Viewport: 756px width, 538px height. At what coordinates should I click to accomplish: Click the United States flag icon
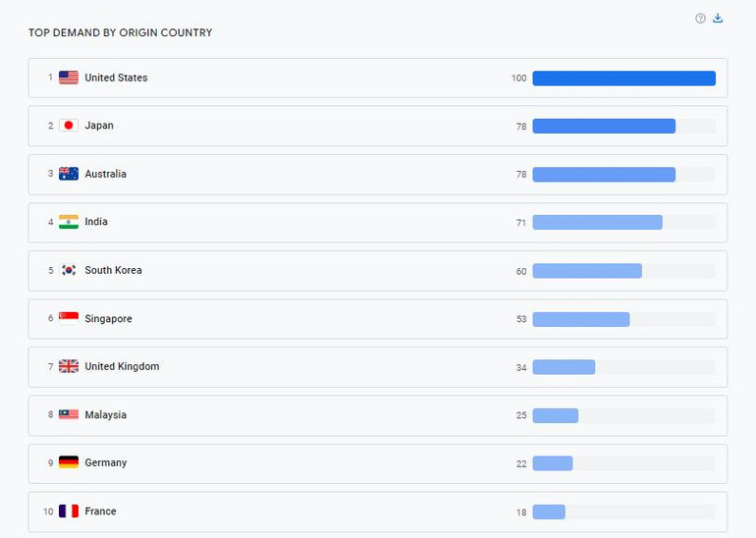coord(69,78)
